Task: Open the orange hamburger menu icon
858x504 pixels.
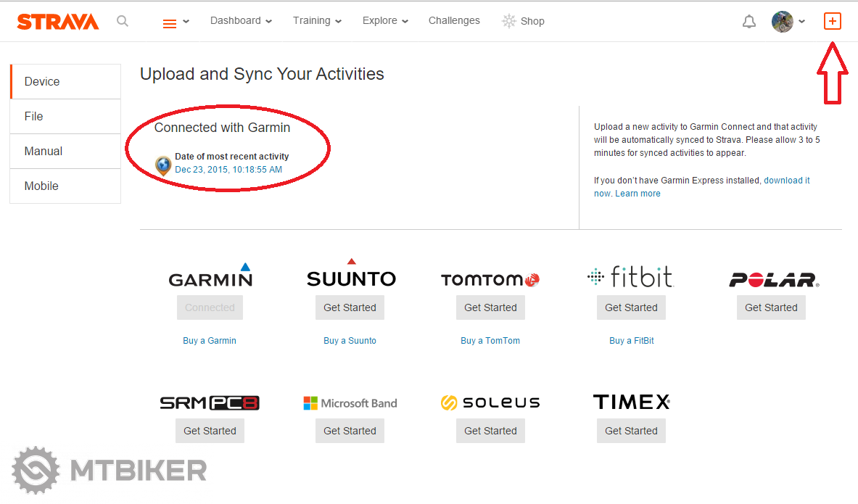Action: [170, 23]
